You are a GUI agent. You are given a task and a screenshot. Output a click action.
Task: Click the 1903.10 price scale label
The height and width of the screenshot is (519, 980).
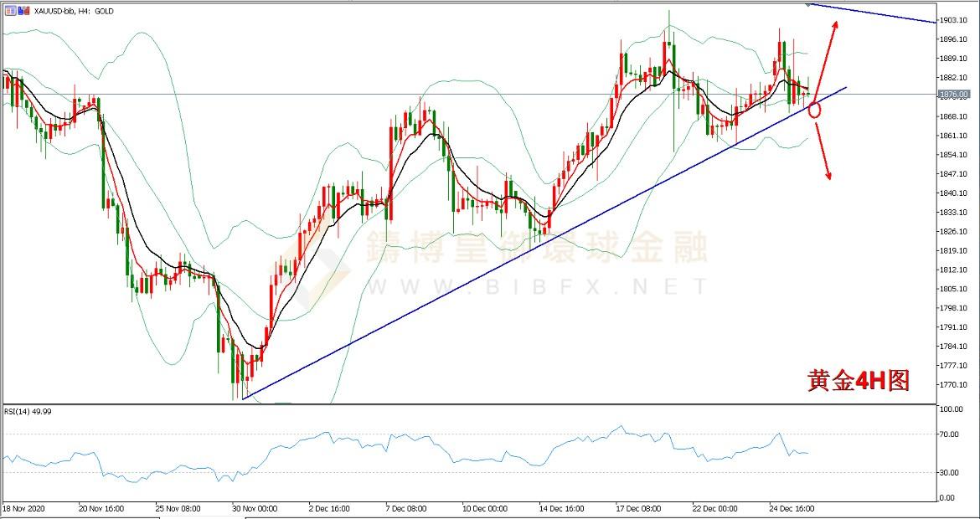pos(955,20)
